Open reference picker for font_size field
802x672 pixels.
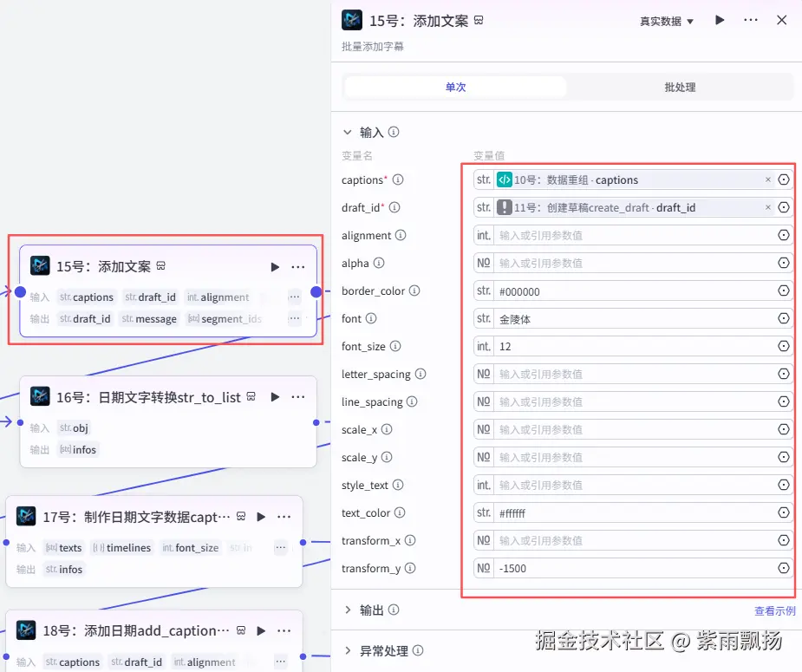click(784, 346)
